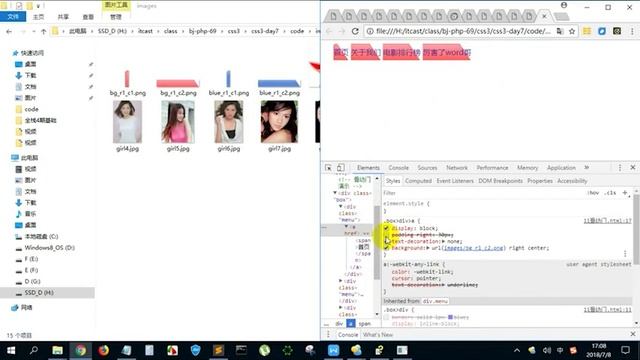
Task: Close the active Chrome tab
Action: (x=544, y=16)
